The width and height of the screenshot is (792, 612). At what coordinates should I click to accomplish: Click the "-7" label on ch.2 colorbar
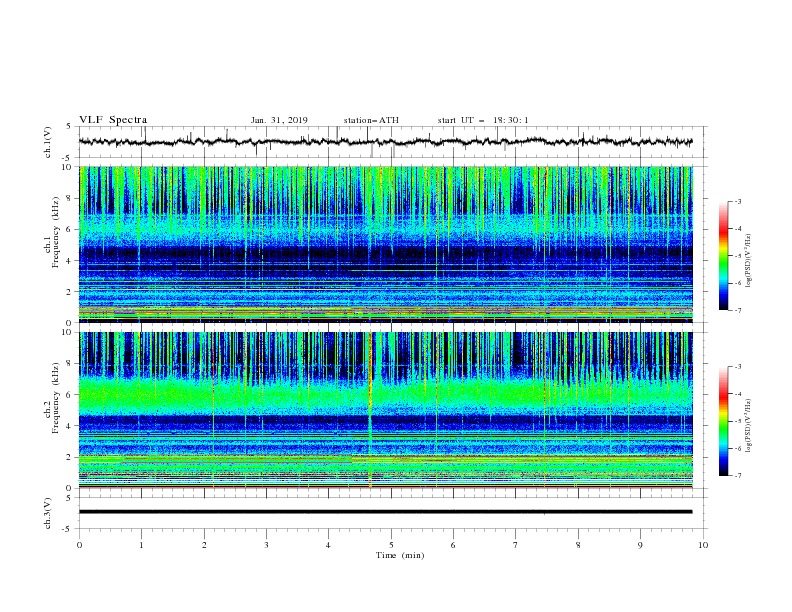(737, 476)
